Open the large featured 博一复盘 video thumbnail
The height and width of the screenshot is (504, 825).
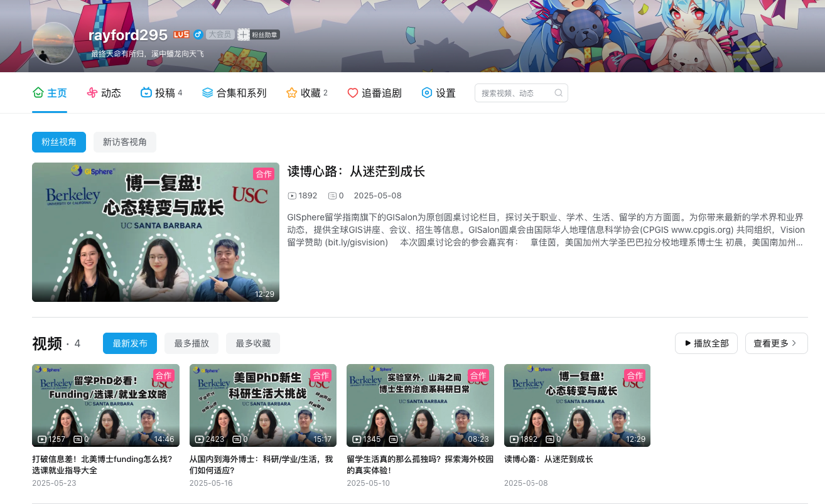click(x=156, y=232)
